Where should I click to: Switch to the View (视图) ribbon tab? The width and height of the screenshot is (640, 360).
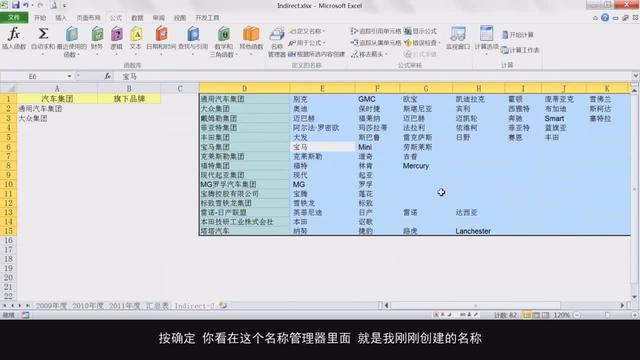[180, 18]
